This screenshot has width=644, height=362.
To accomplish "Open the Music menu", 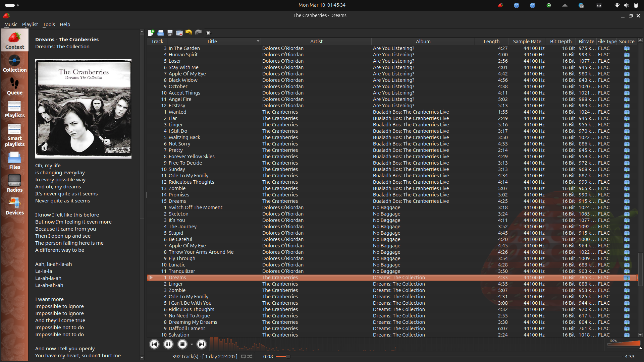I will [10, 24].
